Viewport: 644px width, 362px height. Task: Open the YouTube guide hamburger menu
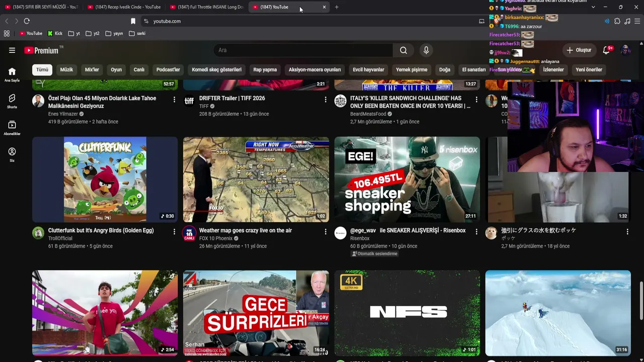(12, 50)
